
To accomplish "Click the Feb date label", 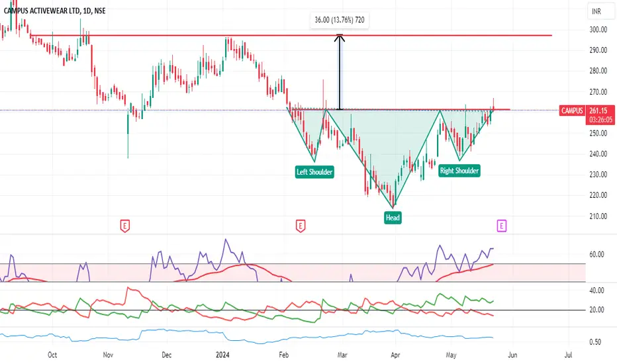I will [284, 355].
